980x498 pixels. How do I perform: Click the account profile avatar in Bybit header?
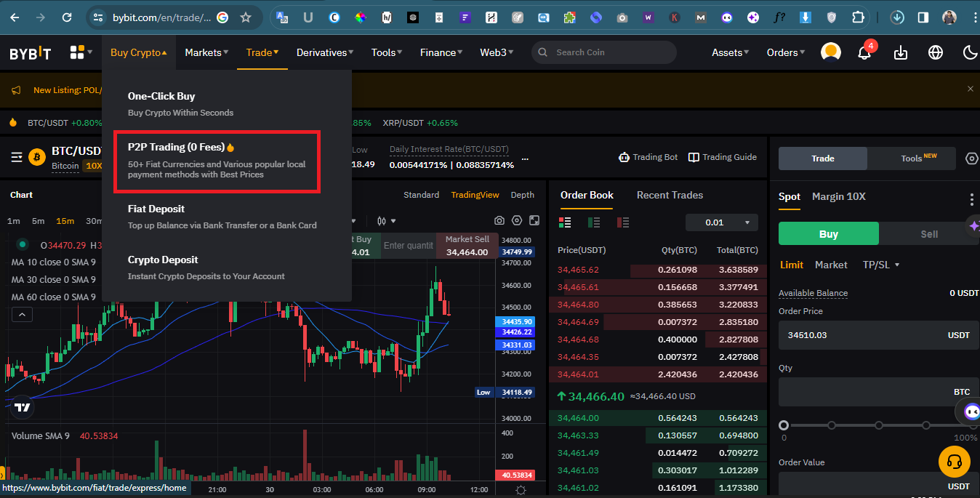click(831, 52)
